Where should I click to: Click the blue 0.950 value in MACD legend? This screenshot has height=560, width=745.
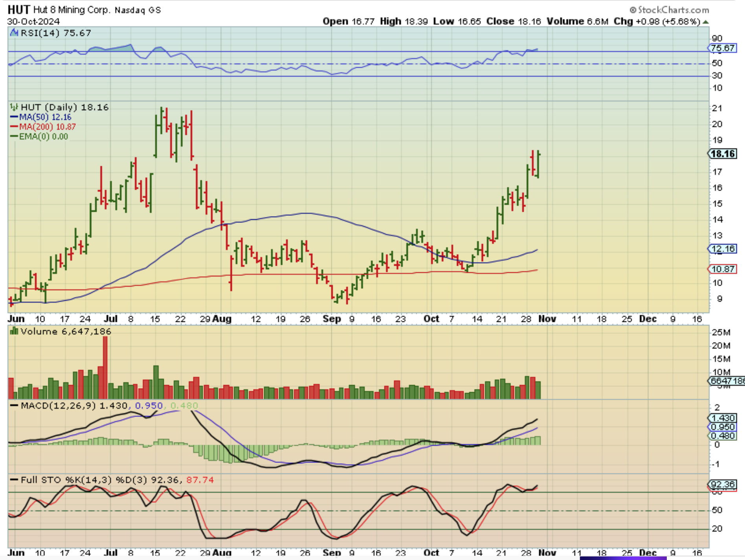(149, 406)
